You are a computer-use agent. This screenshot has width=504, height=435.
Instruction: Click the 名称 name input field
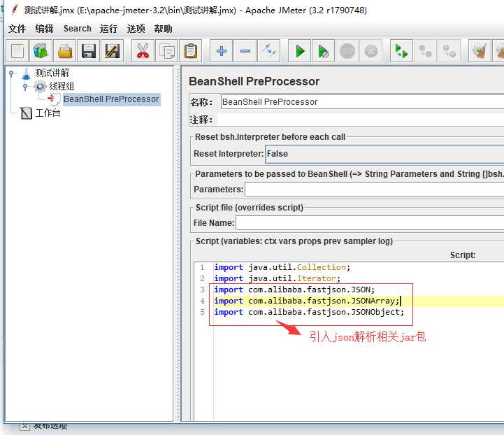tap(362, 102)
